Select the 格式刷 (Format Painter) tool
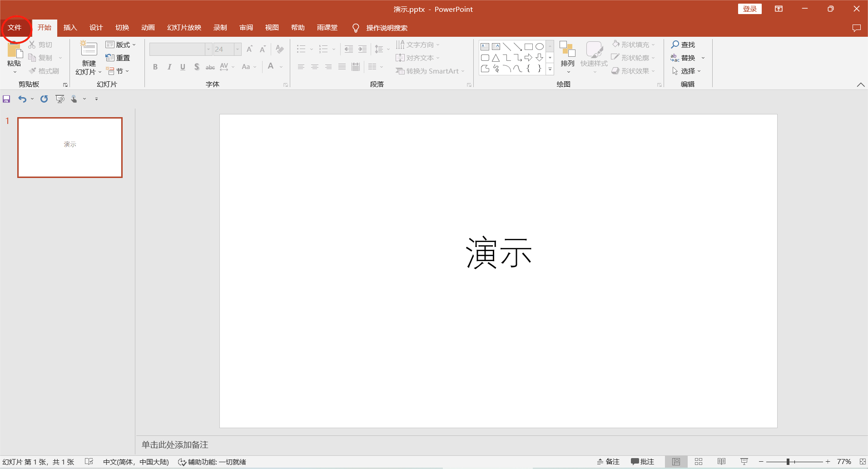The image size is (868, 469). [x=44, y=70]
